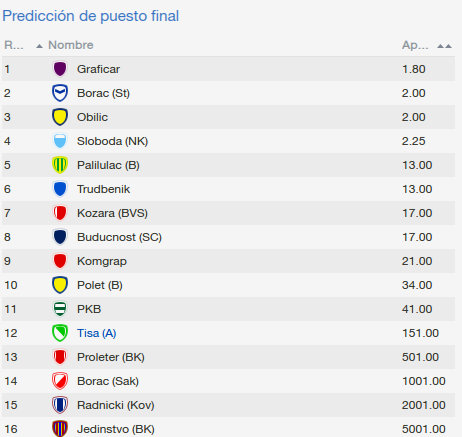Select the Komgrap team name

(102, 261)
